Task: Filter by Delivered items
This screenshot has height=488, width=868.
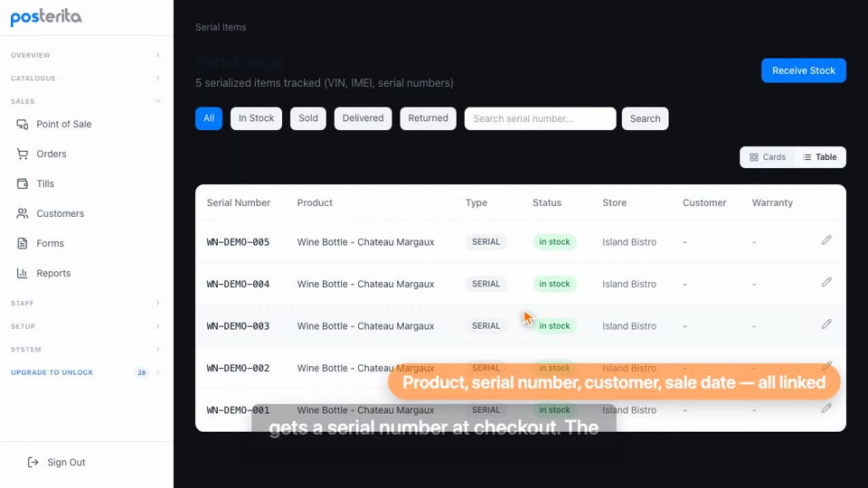Action: (x=363, y=118)
